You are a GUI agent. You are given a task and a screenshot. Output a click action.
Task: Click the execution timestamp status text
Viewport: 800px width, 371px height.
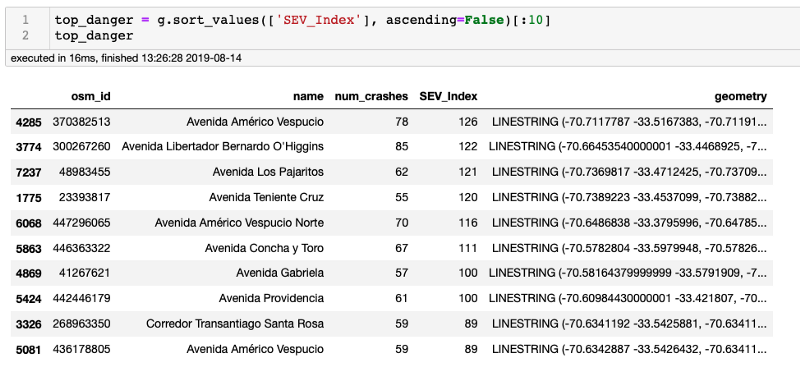[126, 58]
